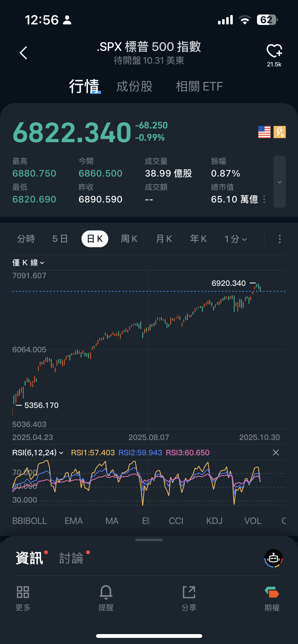Close the RSI indicator panel
This screenshot has height=644, width=298.
[x=276, y=452]
